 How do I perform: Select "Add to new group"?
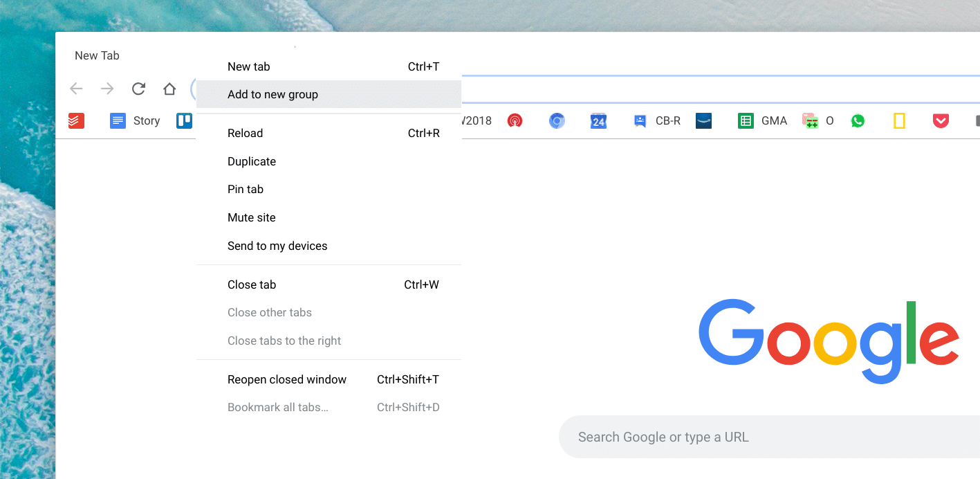(272, 94)
